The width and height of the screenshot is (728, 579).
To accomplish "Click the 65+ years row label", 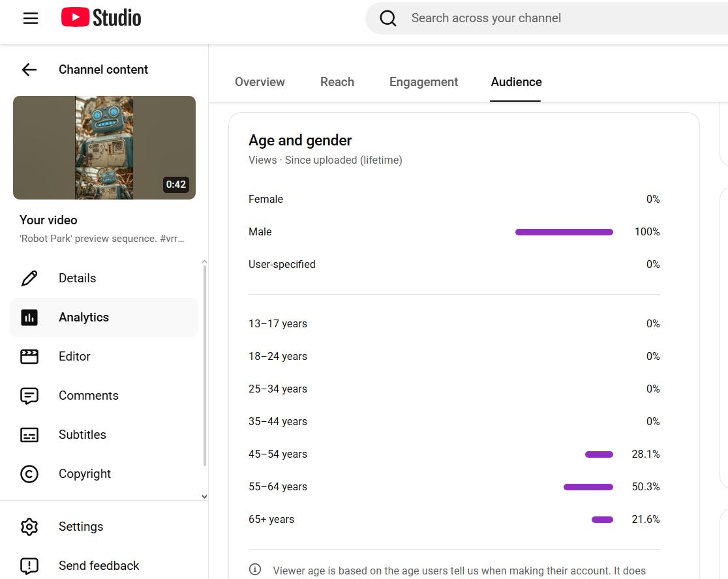I will pyautogui.click(x=271, y=519).
